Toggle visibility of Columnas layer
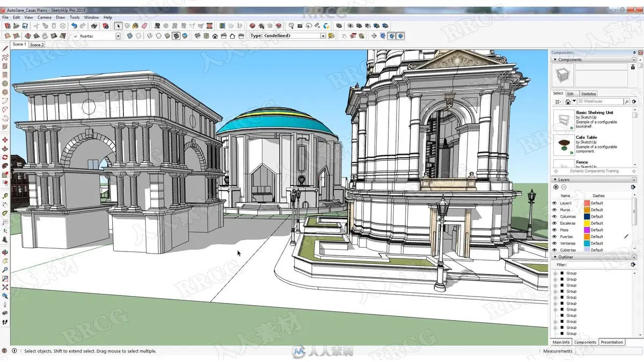This screenshot has height=362, width=644. 555,217
